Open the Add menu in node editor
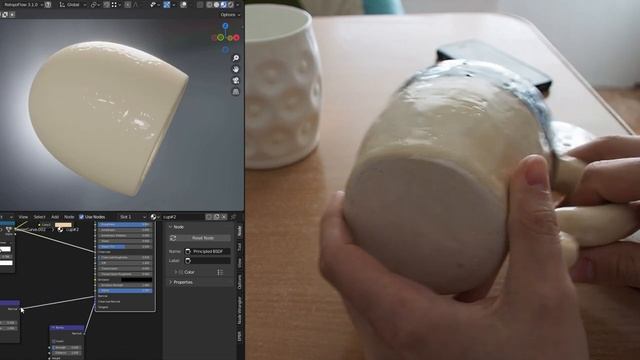Viewport: 640px width, 360px height. 55,217
